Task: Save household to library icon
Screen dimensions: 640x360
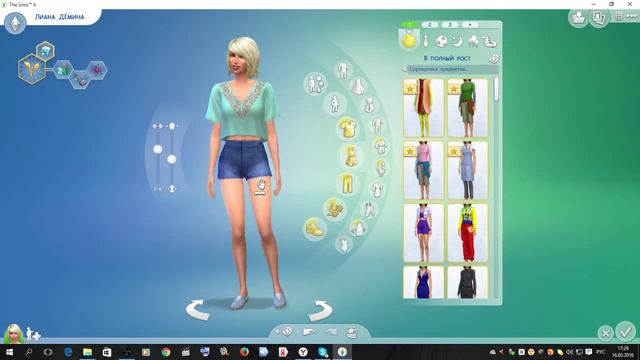Action: point(578,18)
